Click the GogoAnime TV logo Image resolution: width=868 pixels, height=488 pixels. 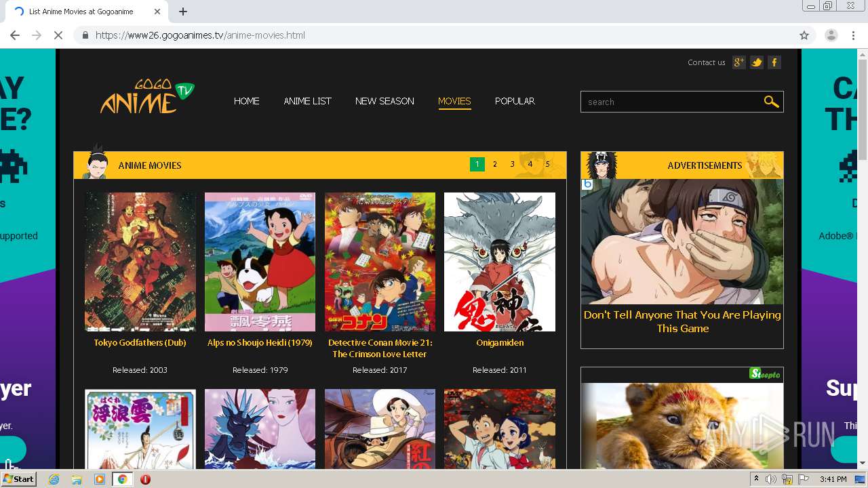(147, 97)
